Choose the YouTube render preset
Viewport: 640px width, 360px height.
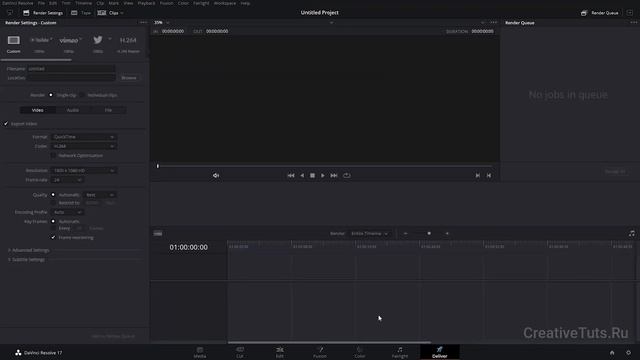[40, 40]
